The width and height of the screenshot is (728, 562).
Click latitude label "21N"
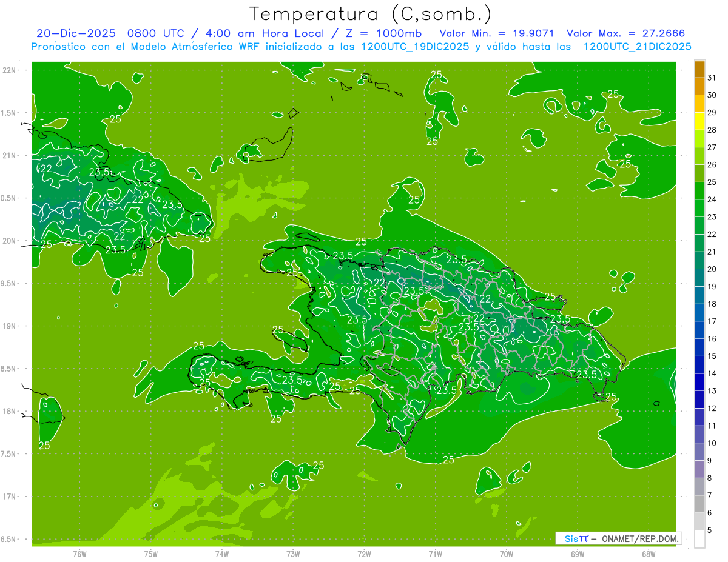[10, 155]
